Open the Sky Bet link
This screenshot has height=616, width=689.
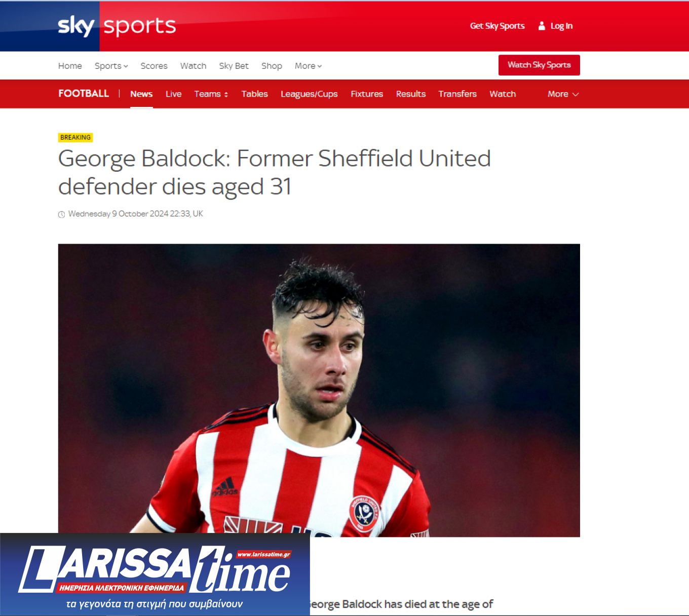[x=234, y=66]
